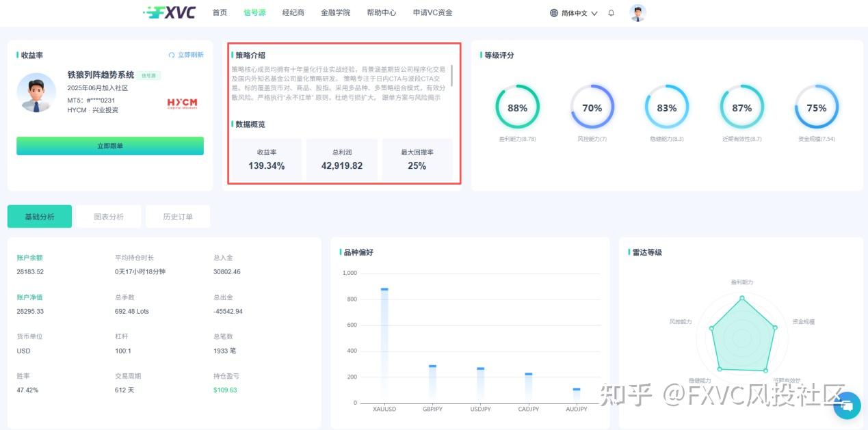Open 经纪商 in the top navigation

tap(293, 12)
